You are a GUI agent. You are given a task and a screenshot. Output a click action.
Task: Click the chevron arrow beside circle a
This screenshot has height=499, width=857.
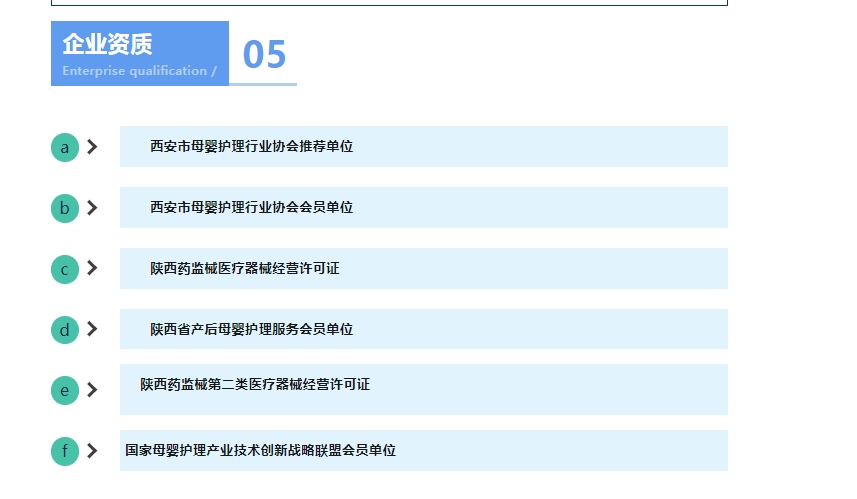[x=92, y=146]
